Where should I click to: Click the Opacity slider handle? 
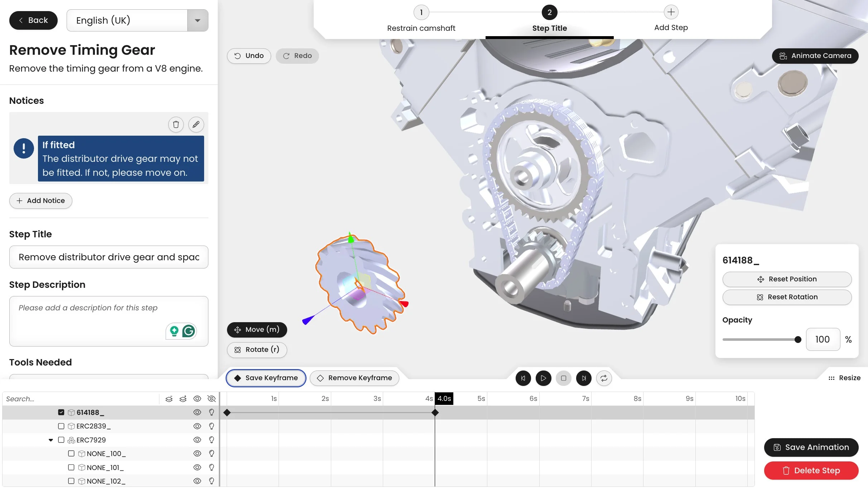[x=797, y=340]
